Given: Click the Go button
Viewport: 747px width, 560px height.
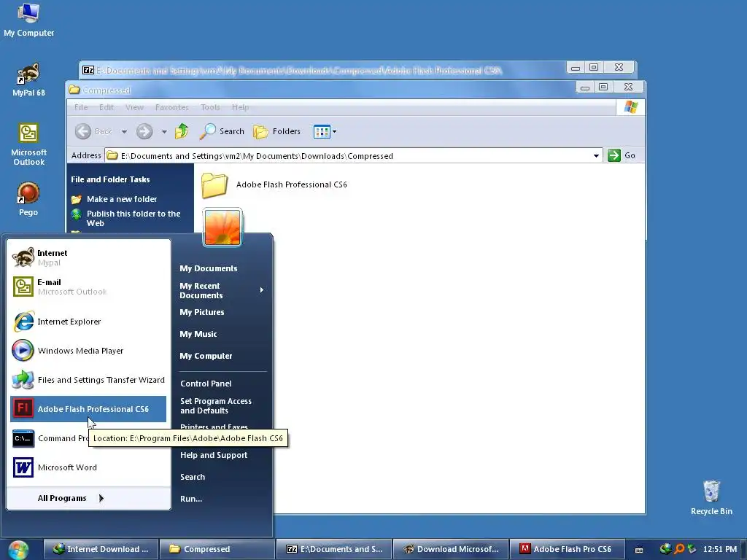Looking at the screenshot, I should tap(622, 155).
